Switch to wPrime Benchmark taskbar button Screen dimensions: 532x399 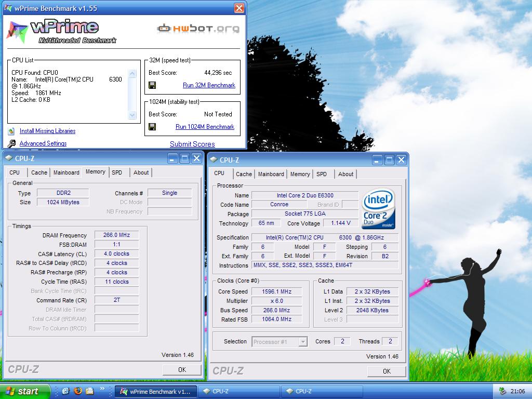pos(156,392)
